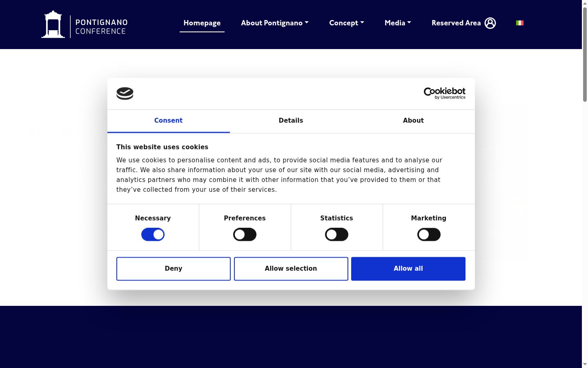
Task: Click the Deny button
Action: point(174,269)
